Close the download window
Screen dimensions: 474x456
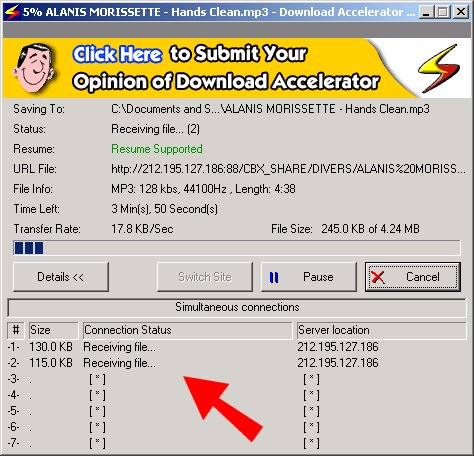(x=461, y=13)
